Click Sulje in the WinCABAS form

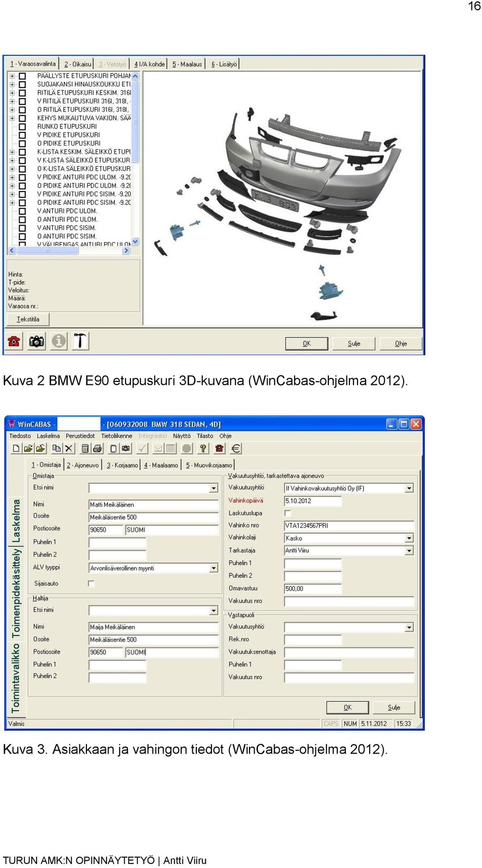click(x=394, y=707)
